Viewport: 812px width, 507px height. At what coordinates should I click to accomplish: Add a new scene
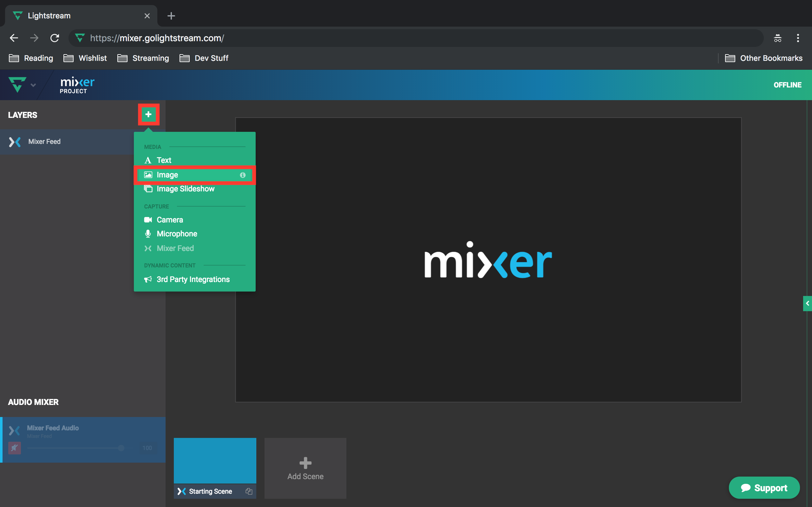[x=305, y=468]
